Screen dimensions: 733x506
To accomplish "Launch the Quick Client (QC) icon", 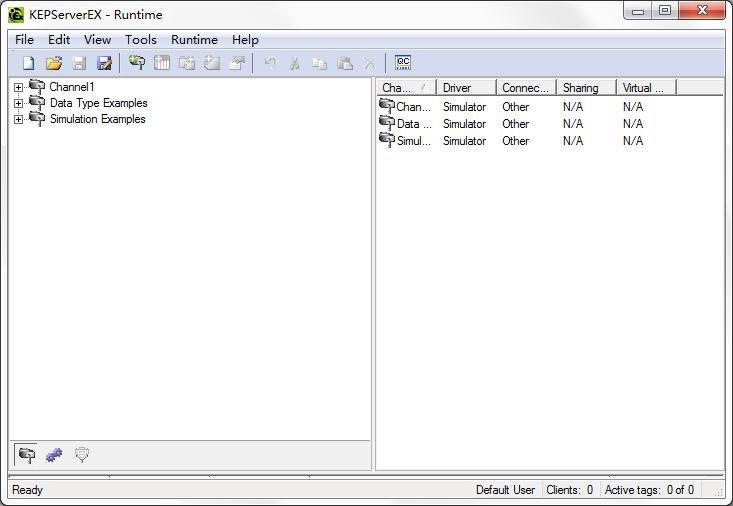I will click(x=403, y=63).
